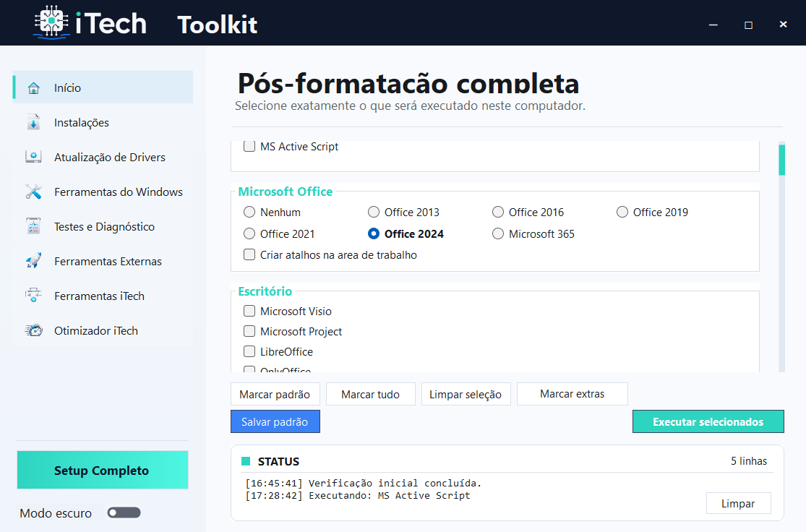Click the '5 linhas' status counter
Viewport: 806px width, 532px height.
[749, 461]
